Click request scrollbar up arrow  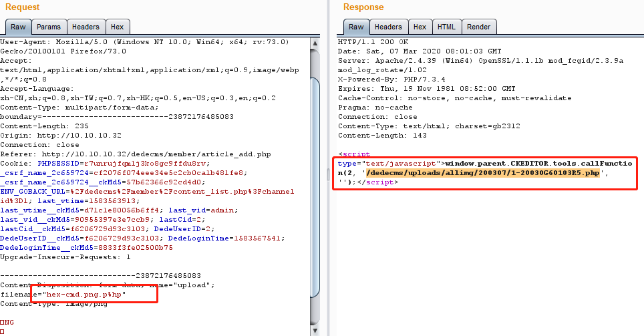click(315, 43)
